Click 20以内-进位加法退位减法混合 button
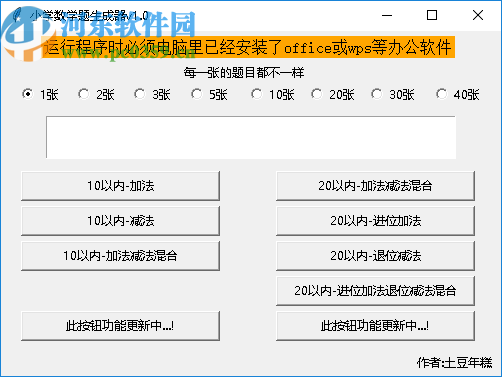 tap(375, 291)
